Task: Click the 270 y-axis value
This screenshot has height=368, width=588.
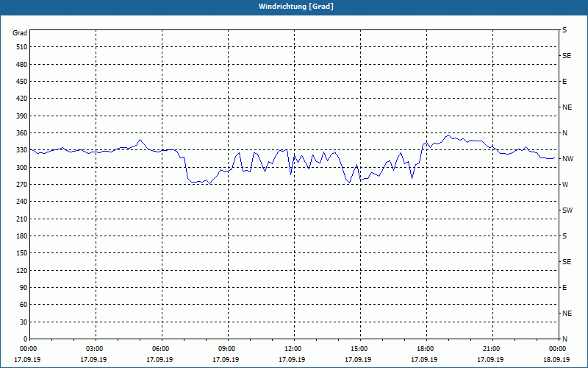Action: [22, 185]
